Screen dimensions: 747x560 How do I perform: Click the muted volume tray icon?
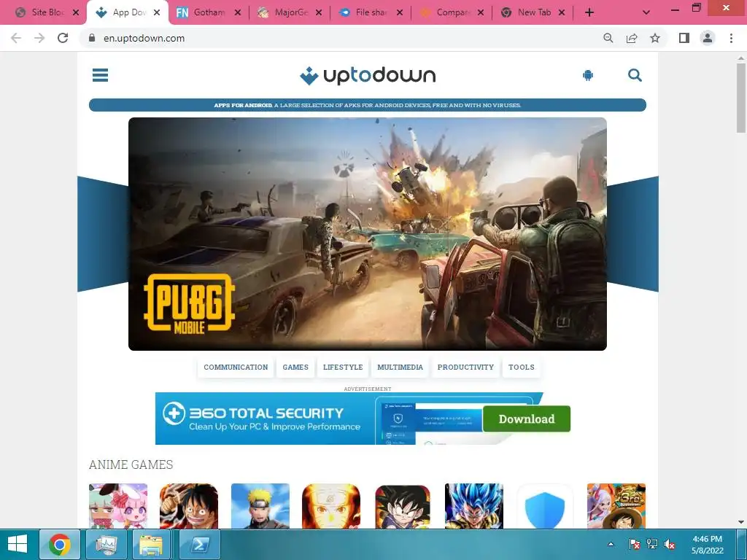[x=670, y=544]
